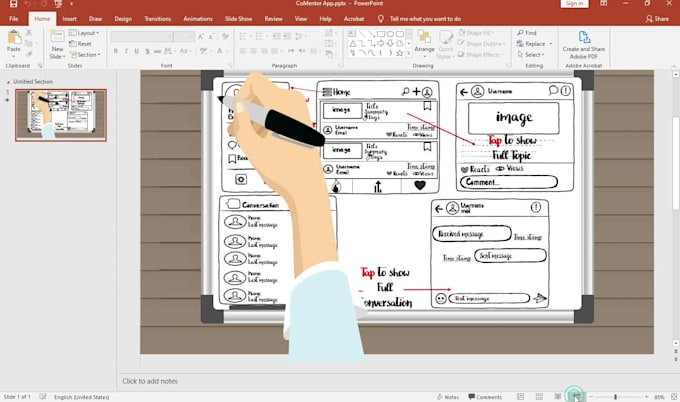The width and height of the screenshot is (680, 402).
Task: Switch to the Insert tab
Action: (x=69, y=19)
